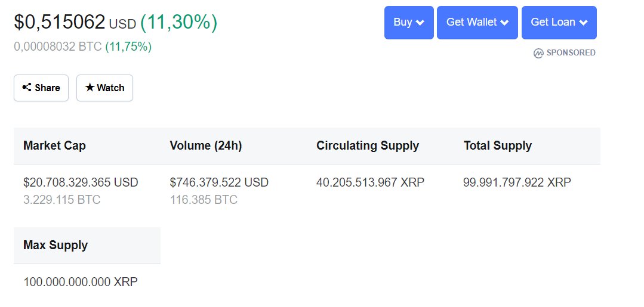Click the $0,515062 price value
Screen dimensions: 644x307
point(60,22)
